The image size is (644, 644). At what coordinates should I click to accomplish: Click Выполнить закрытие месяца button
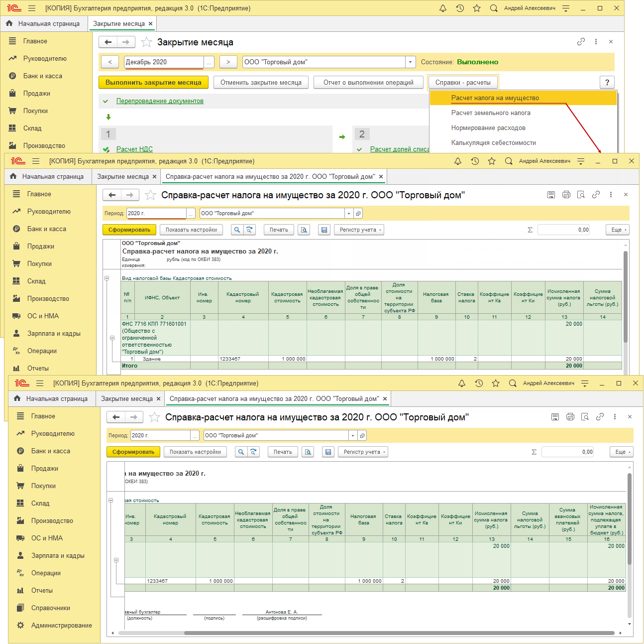tap(153, 83)
